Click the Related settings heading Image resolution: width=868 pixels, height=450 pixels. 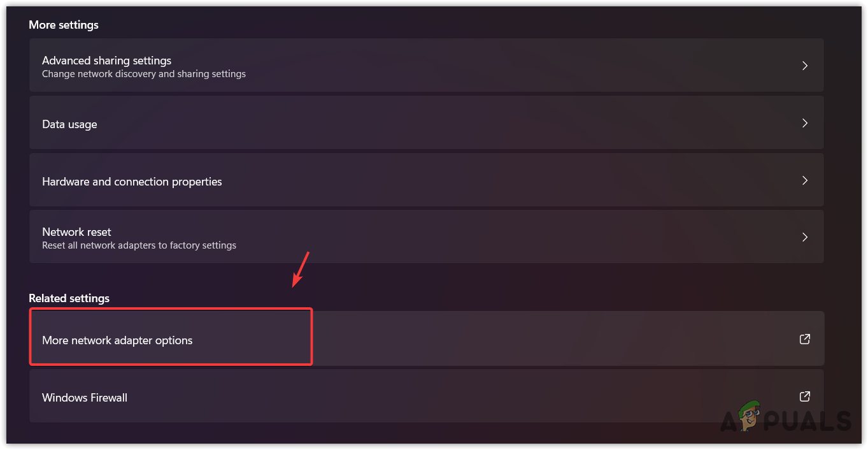(x=69, y=298)
